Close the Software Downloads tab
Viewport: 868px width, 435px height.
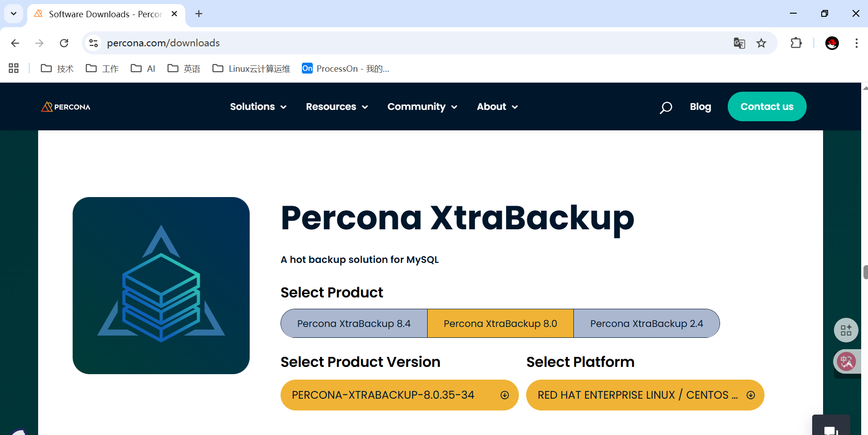tap(174, 14)
